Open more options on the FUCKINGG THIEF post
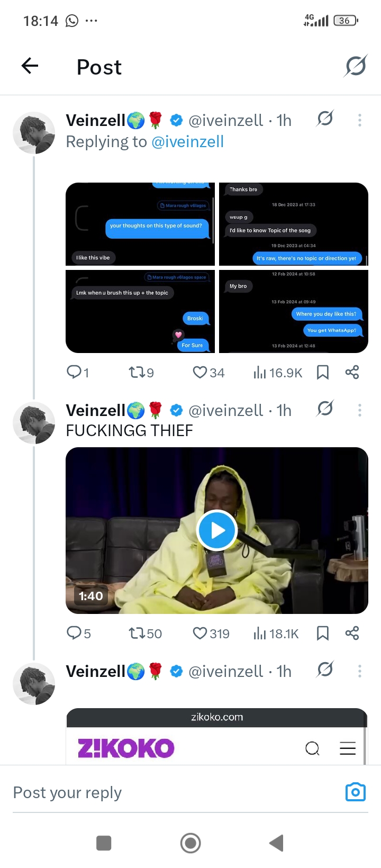381x868 pixels. click(360, 410)
